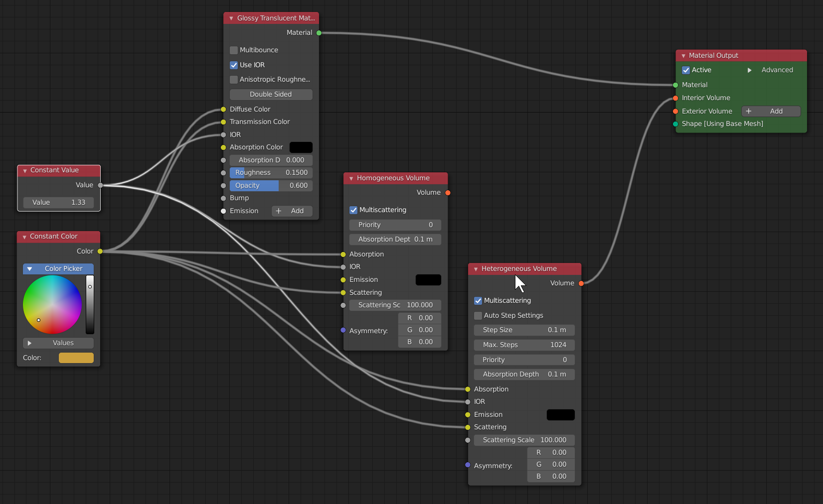
Task: Enable Auto Step Settings checkbox
Action: pyautogui.click(x=478, y=316)
